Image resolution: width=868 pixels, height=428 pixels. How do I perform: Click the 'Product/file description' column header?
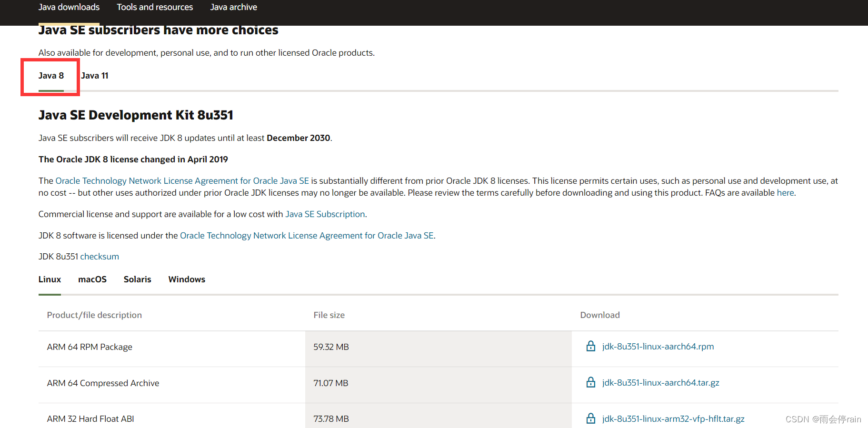[x=94, y=315]
